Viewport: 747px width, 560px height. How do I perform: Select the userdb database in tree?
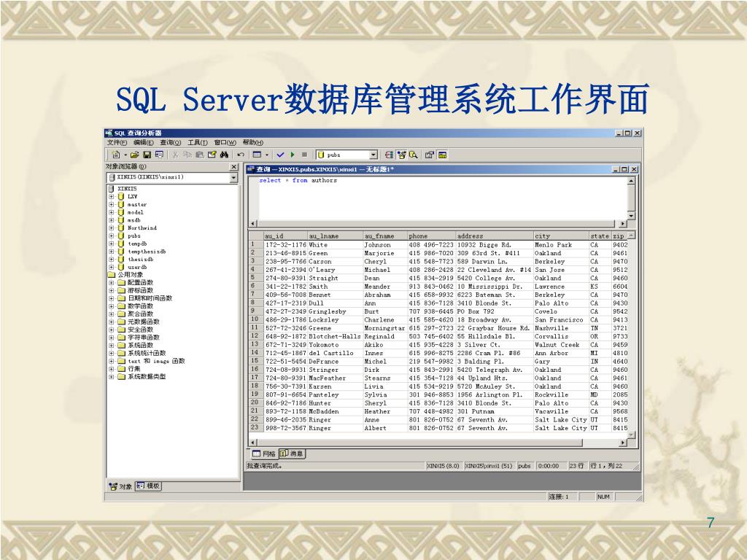pos(137,267)
